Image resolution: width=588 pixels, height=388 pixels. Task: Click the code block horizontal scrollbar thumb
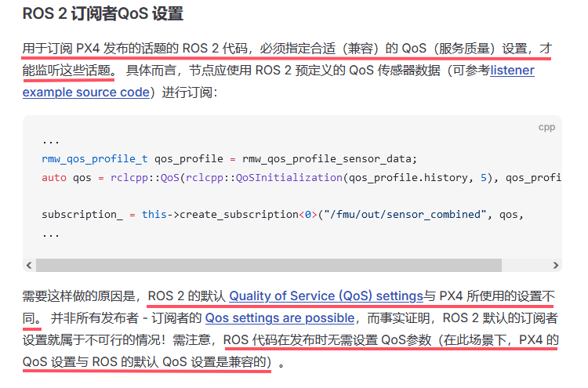[x=269, y=266]
